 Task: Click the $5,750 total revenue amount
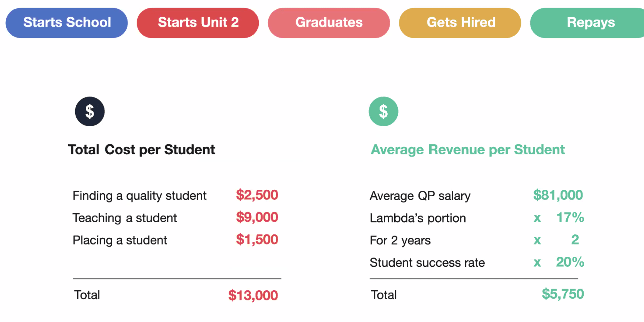pos(563,294)
